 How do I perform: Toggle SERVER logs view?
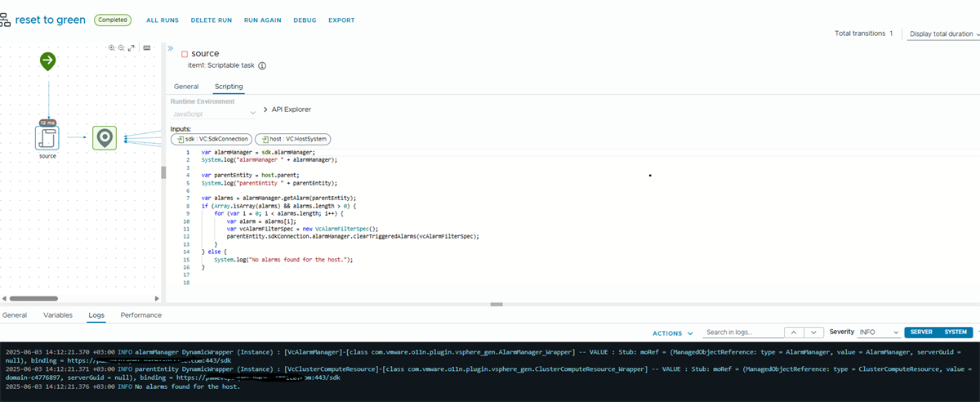click(x=921, y=333)
